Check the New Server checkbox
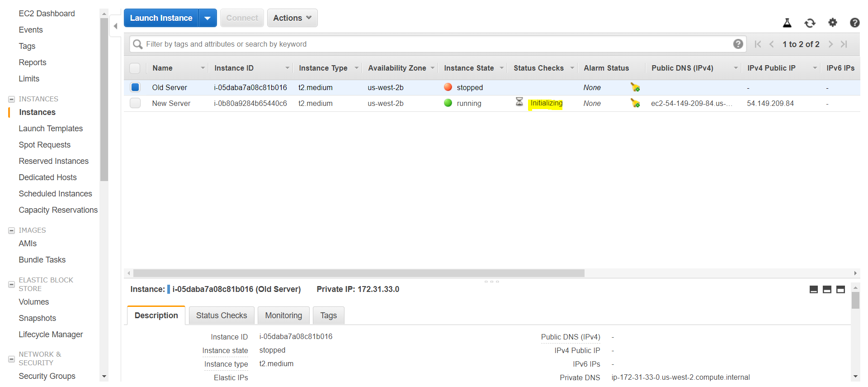868x387 pixels. (135, 103)
